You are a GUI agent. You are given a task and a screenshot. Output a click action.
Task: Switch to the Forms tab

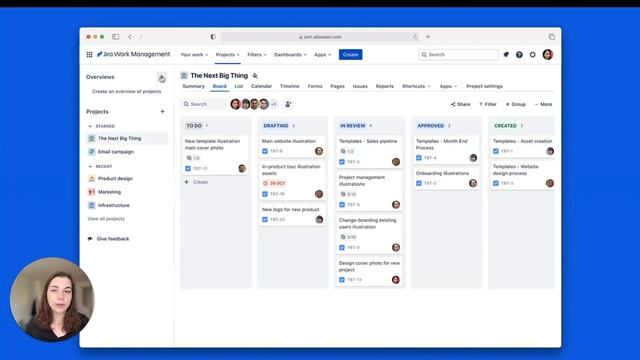pos(315,86)
